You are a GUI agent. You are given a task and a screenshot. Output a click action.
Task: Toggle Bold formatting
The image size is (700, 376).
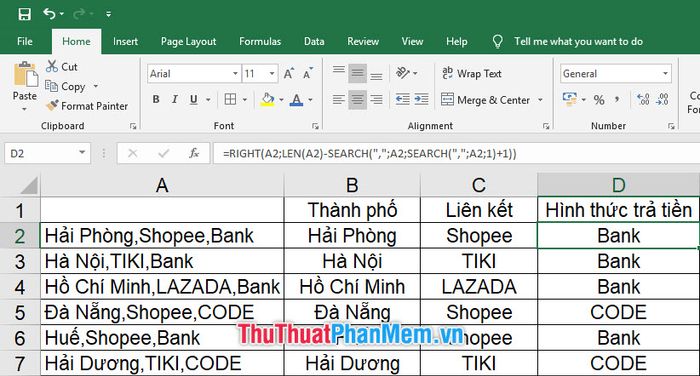click(156, 99)
